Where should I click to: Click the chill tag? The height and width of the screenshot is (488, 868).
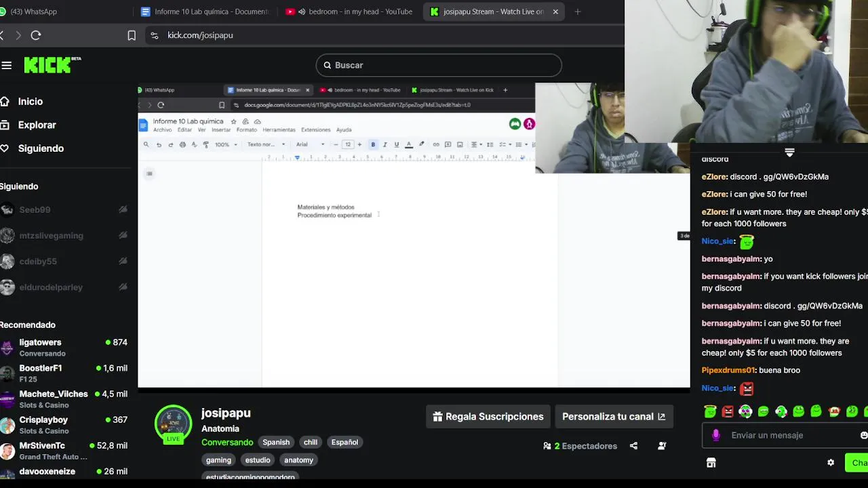(311, 442)
